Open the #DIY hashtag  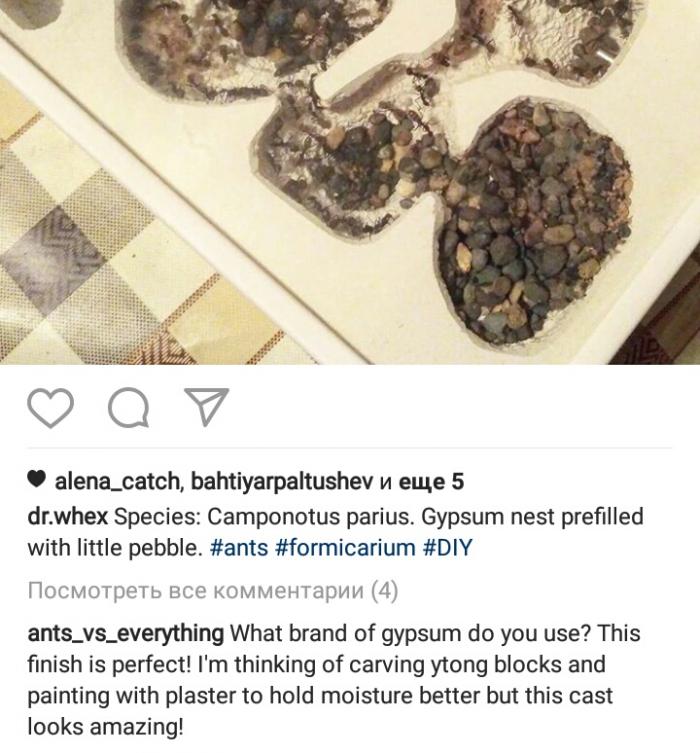[447, 547]
